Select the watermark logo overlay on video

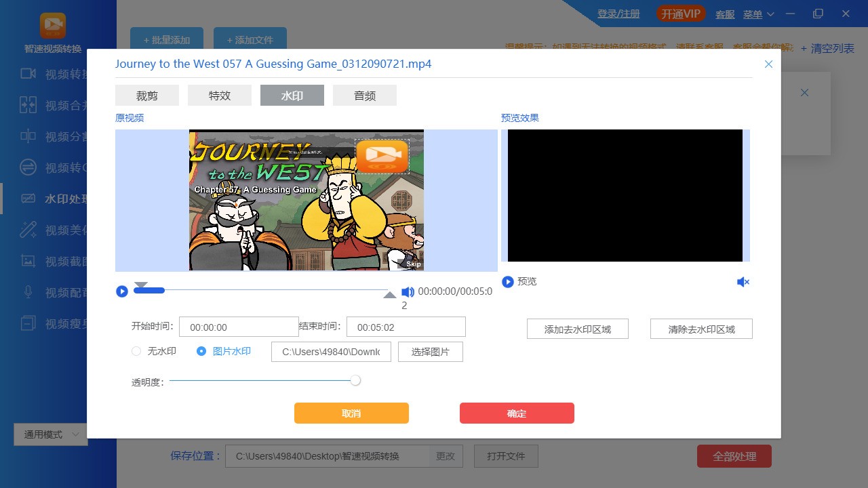pos(382,157)
